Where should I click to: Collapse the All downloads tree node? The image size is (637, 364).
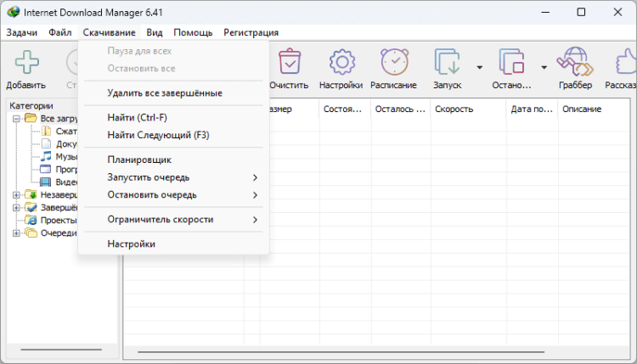point(16,119)
